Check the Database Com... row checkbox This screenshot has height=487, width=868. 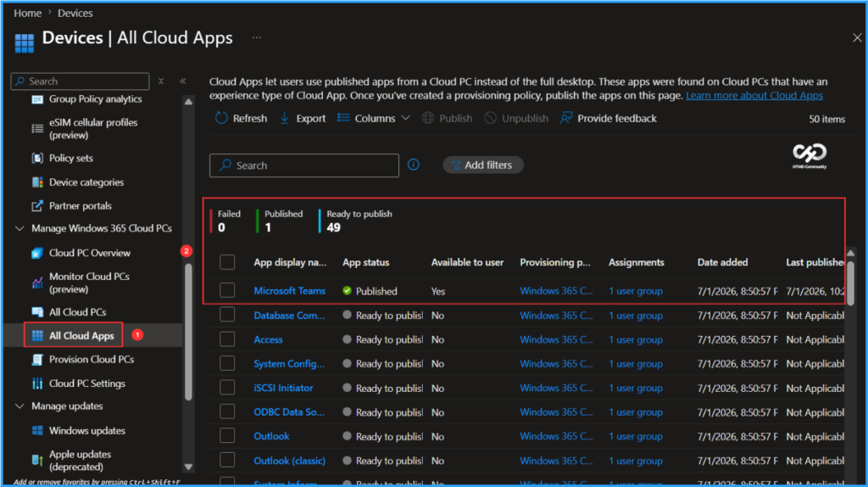click(227, 315)
